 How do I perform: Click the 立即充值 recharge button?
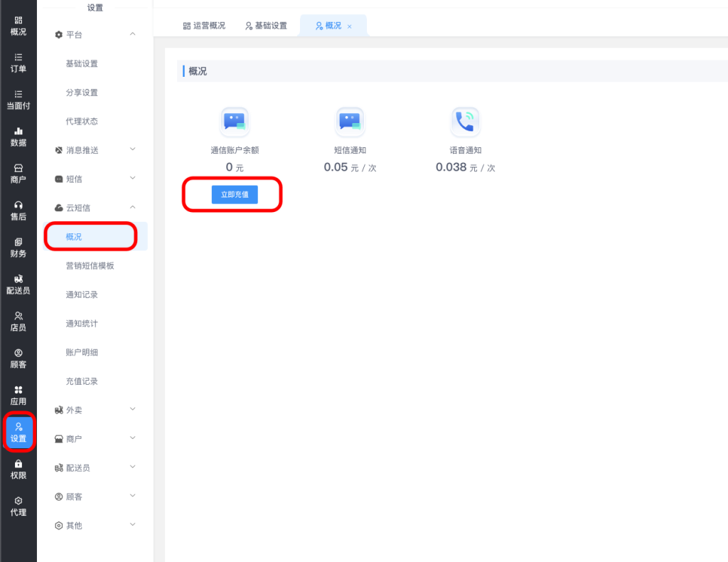pyautogui.click(x=235, y=194)
